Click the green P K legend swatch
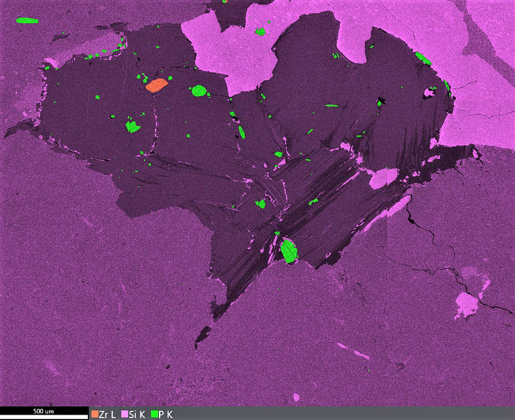This screenshot has width=515, height=420. pyautogui.click(x=154, y=415)
